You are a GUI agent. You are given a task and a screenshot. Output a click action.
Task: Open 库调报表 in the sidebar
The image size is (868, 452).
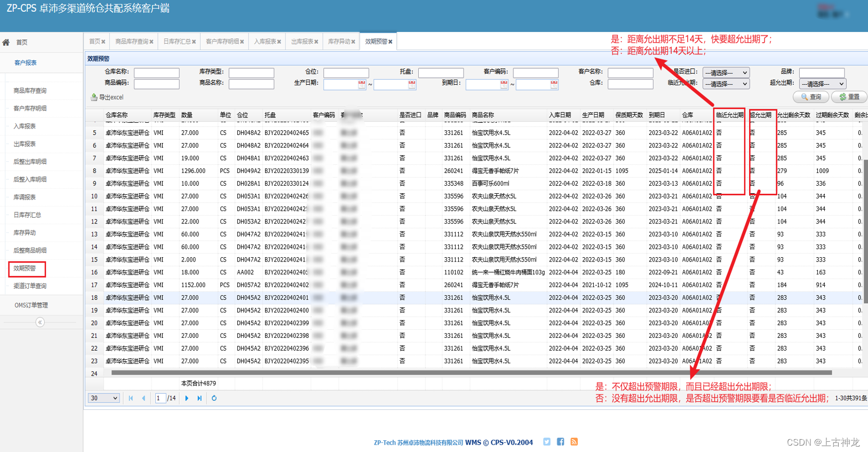tap(25, 197)
